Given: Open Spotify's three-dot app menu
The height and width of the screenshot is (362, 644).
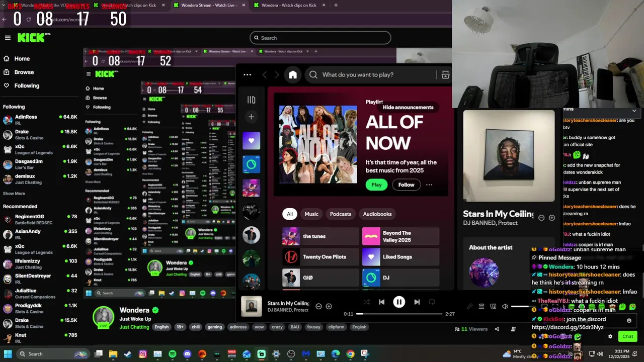Looking at the screenshot, I should click(247, 75).
